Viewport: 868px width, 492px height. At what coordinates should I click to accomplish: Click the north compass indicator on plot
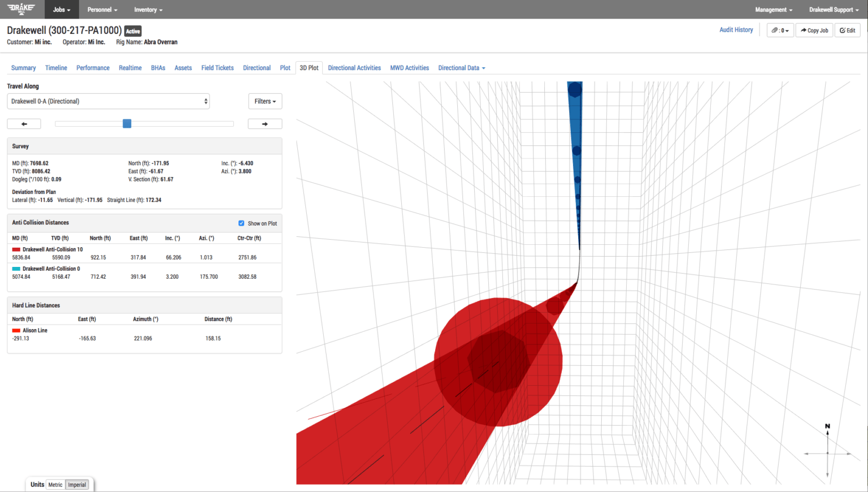pyautogui.click(x=827, y=426)
